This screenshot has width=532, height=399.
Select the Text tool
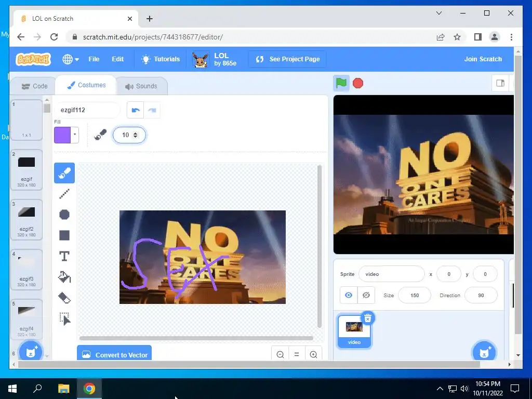point(64,256)
